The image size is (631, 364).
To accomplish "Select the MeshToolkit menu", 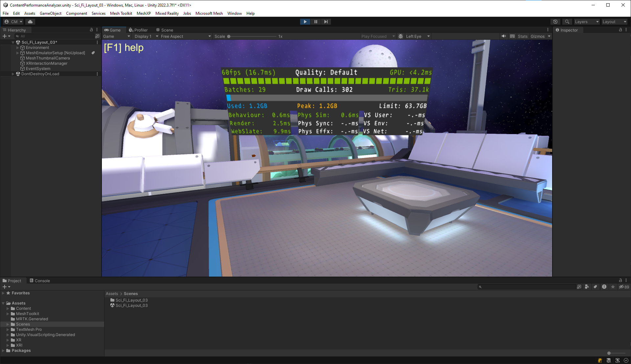I will pos(121,13).
